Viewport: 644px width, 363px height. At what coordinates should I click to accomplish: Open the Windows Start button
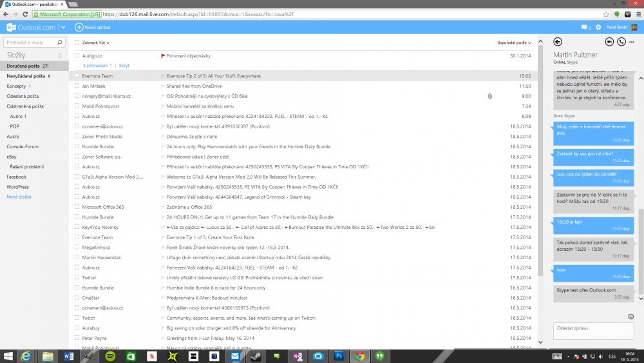coord(8,356)
